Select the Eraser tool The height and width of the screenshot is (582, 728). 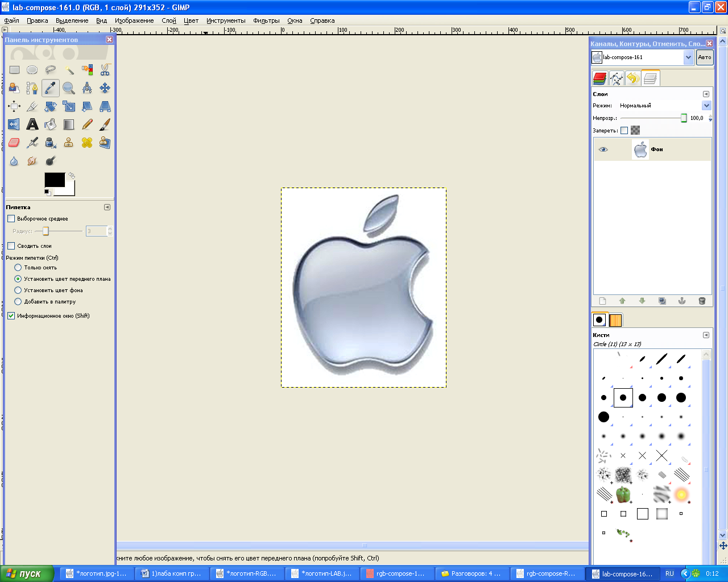tap(14, 143)
